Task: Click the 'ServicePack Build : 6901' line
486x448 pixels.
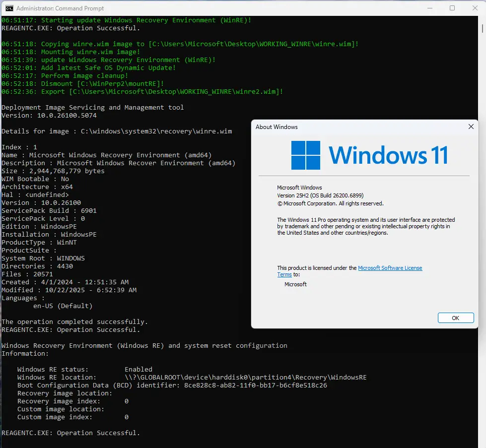Action: click(49, 211)
